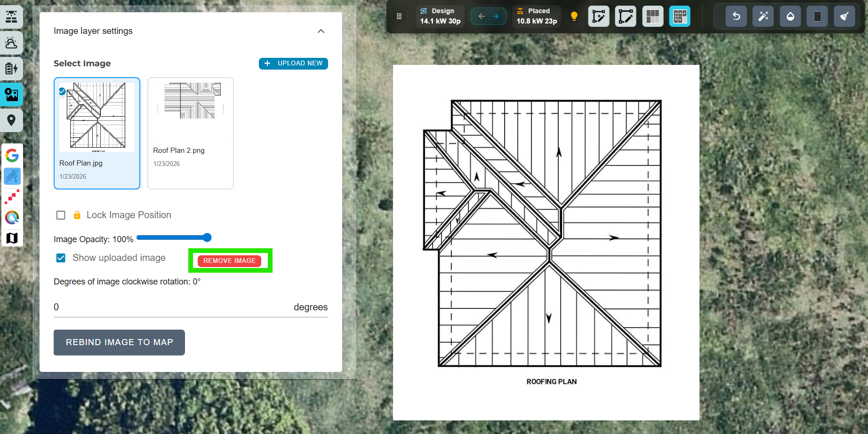Open the image upload layer sidebar tab
Viewport: 868px width, 434px height.
tap(11, 95)
